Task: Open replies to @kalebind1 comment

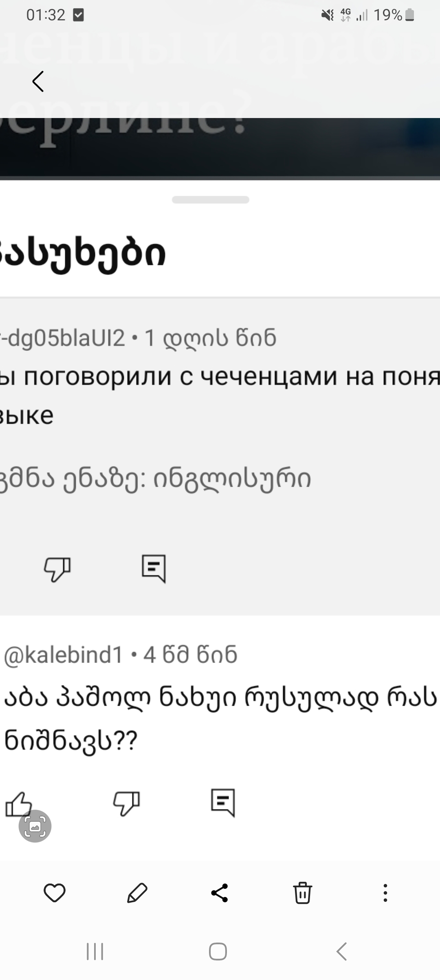Action: [x=223, y=803]
